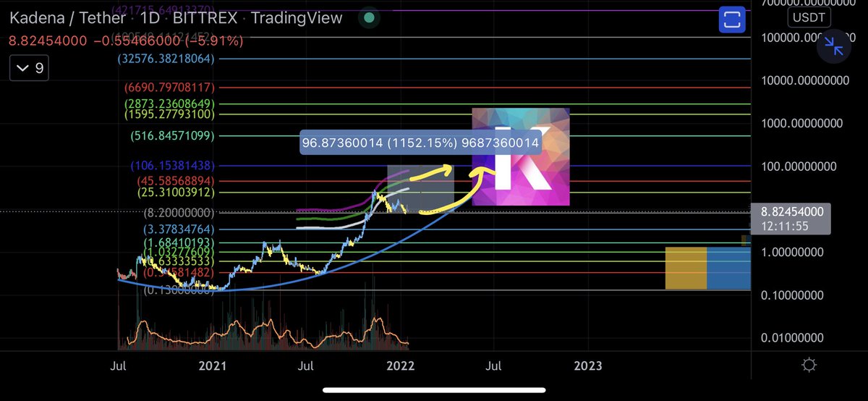Click price axis label 0.10000000

[791, 295]
